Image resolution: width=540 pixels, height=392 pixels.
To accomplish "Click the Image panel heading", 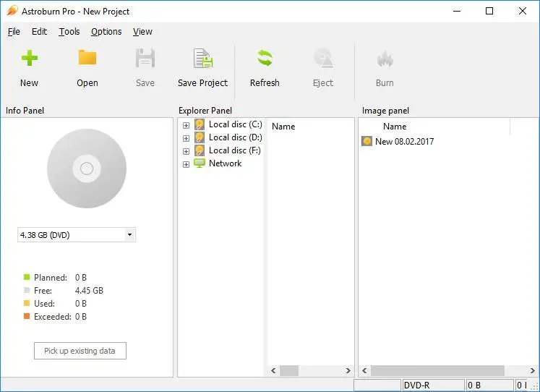I will (x=386, y=111).
